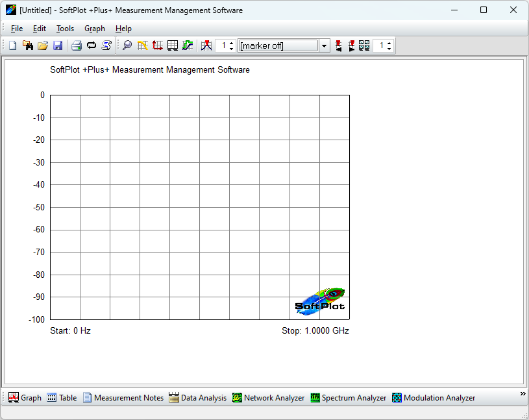Click the scroll script icon
Screen dimensions: 529x420
tap(107, 45)
